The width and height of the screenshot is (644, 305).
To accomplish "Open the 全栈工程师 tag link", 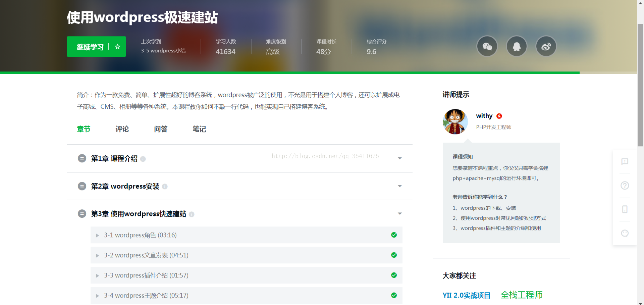I will 522,295.
